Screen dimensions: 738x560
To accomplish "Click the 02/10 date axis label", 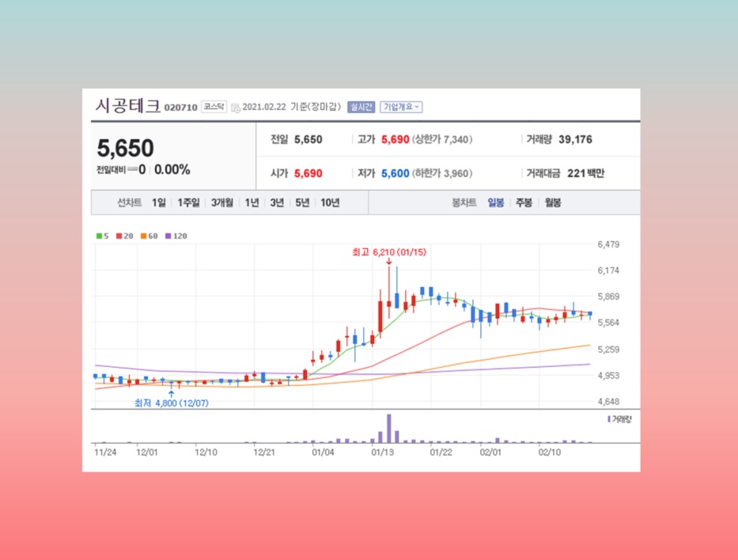I will tap(549, 452).
